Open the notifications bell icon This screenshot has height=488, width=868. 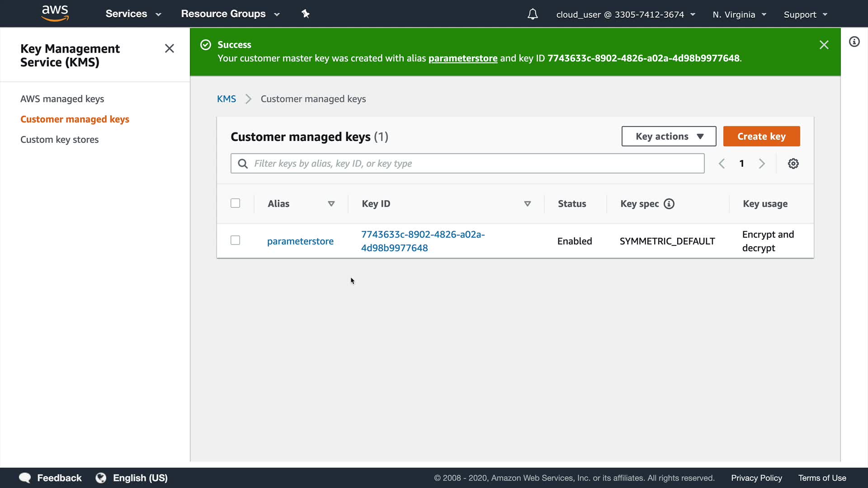[533, 14]
